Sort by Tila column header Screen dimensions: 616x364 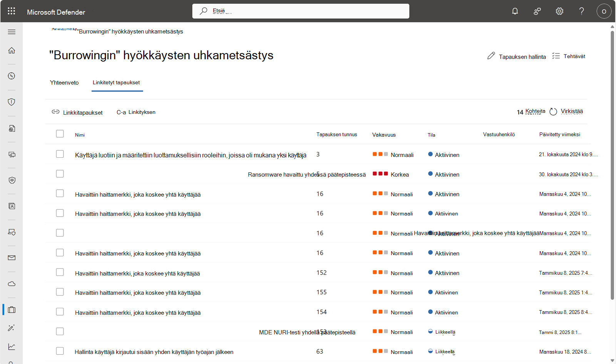(431, 135)
